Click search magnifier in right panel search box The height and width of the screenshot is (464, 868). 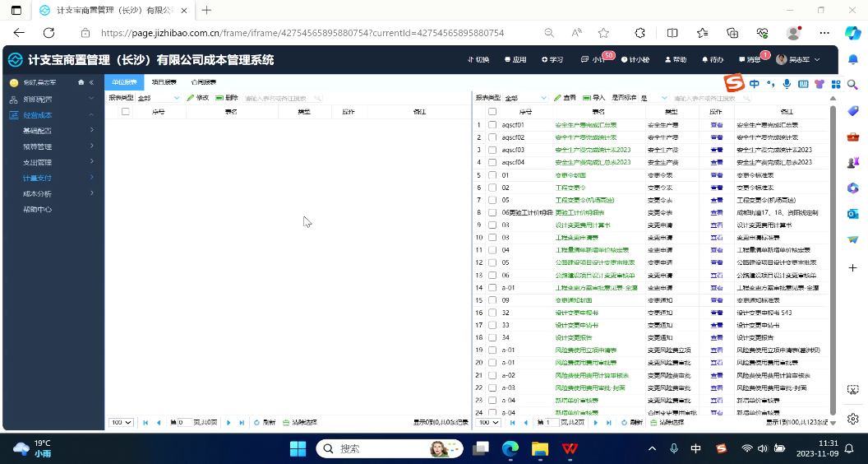pos(746,98)
